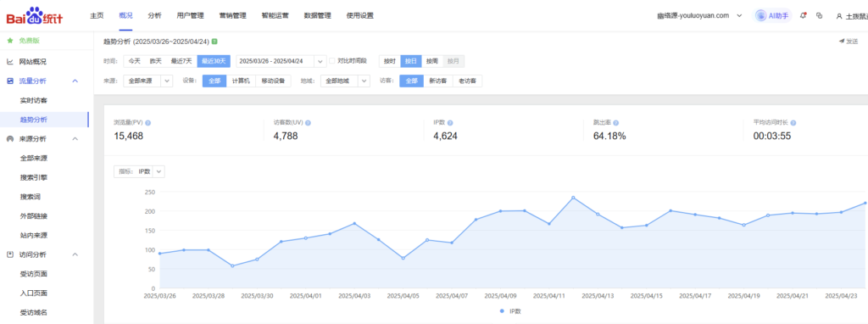Select the 昨天 time range
The height and width of the screenshot is (324, 868).
pos(156,61)
